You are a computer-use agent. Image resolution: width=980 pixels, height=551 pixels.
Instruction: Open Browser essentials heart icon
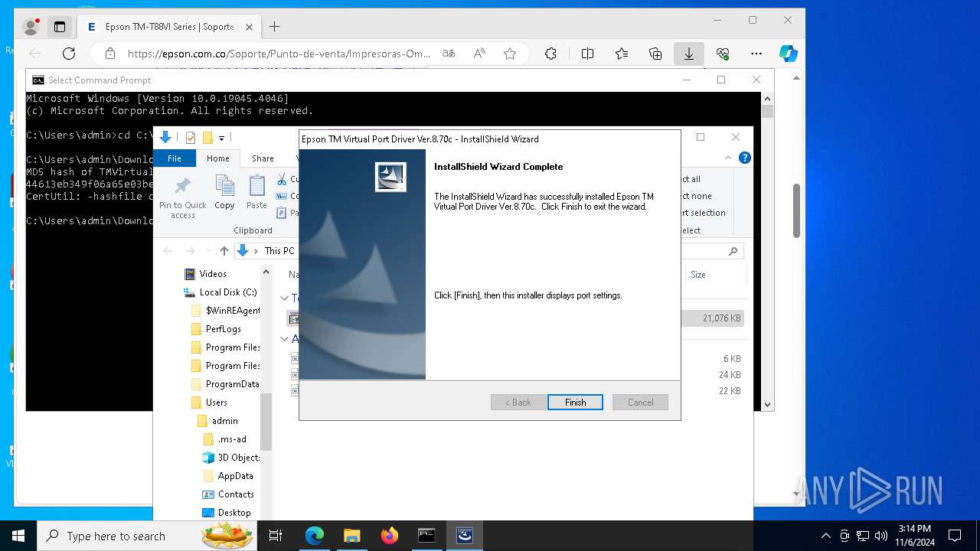point(723,54)
